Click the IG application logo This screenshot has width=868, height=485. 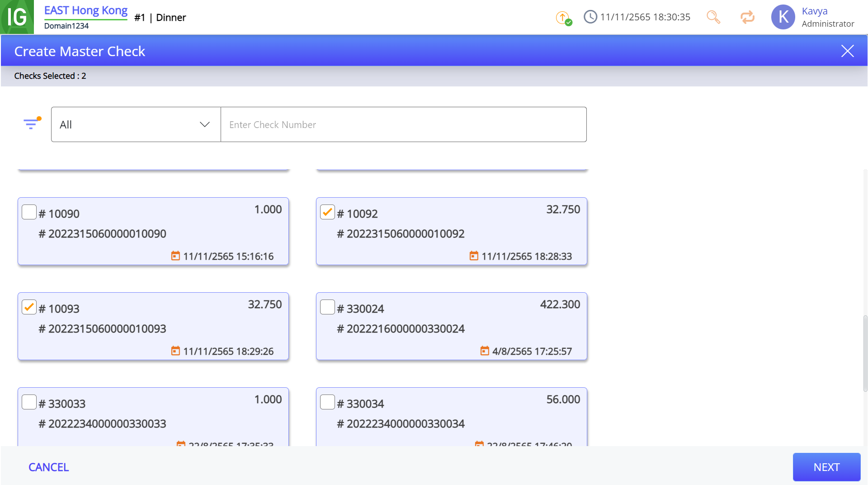pyautogui.click(x=17, y=17)
